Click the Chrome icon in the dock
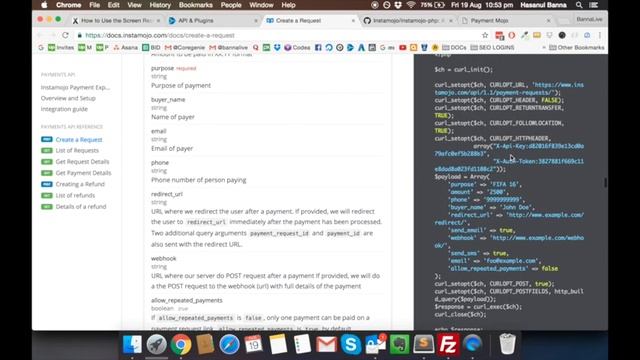 181,344
